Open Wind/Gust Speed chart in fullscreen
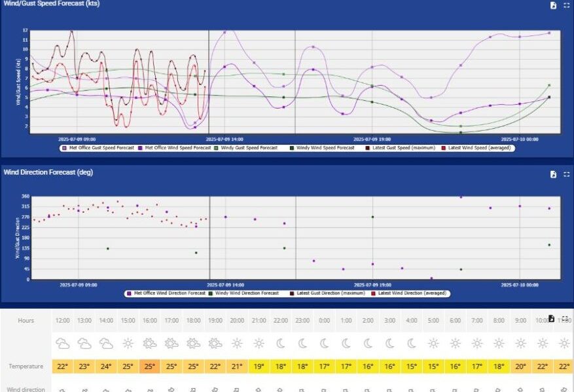 (x=567, y=5)
